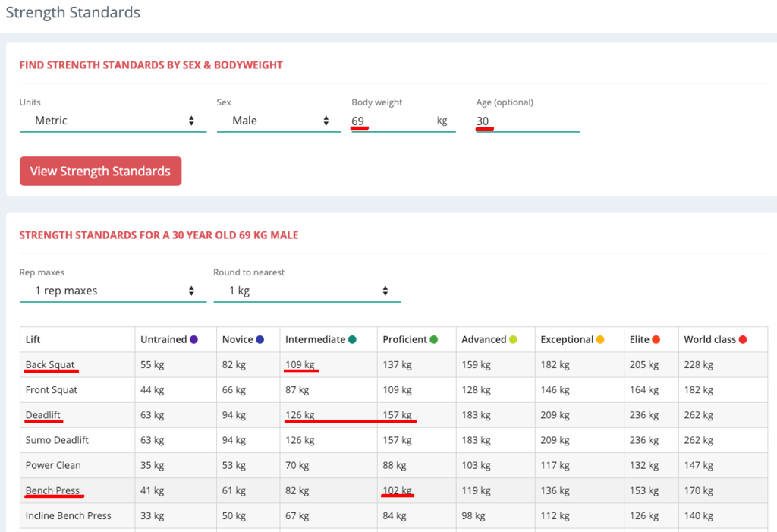Expand the Round to nearest dropdown
This screenshot has height=532, width=777.
click(307, 291)
